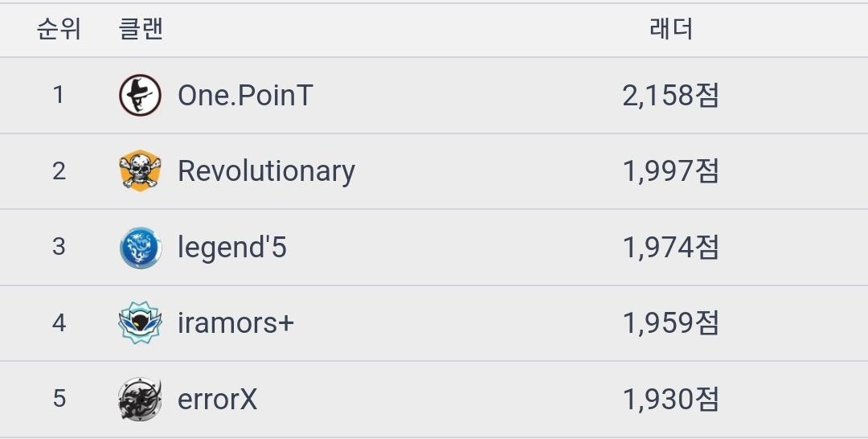Click the errorX dark emblem icon
Viewport: 868px width, 439px height.
(140, 399)
